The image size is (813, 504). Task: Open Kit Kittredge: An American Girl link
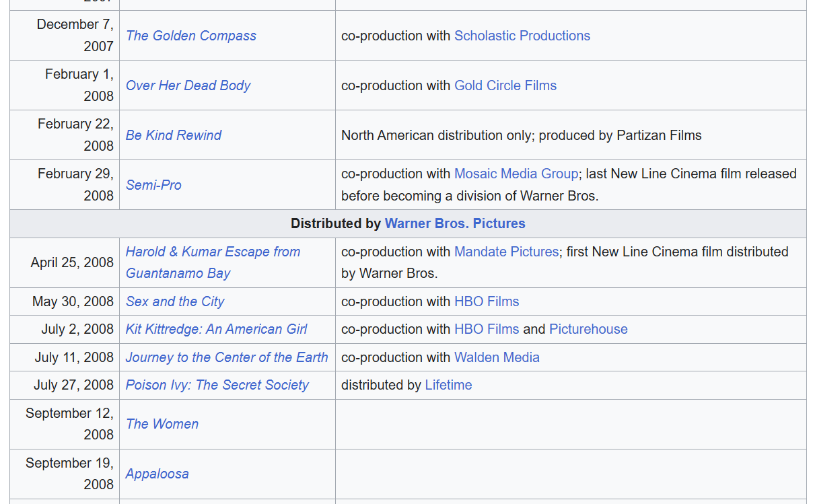point(217,329)
